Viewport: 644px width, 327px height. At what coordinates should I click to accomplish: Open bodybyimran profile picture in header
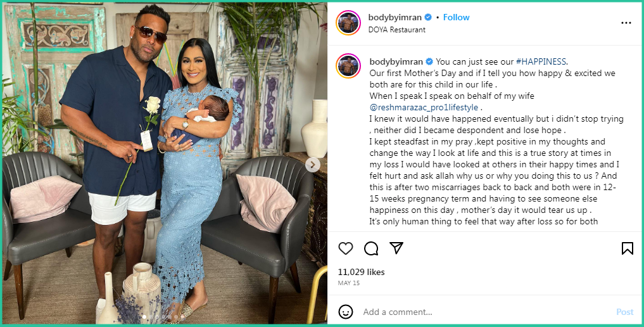click(x=348, y=23)
